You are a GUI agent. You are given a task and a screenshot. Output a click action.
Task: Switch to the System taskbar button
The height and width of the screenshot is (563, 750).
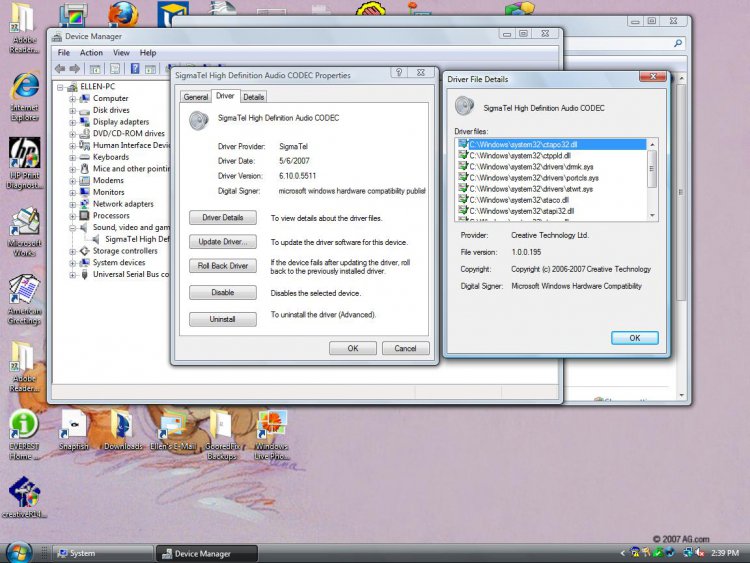point(102,553)
